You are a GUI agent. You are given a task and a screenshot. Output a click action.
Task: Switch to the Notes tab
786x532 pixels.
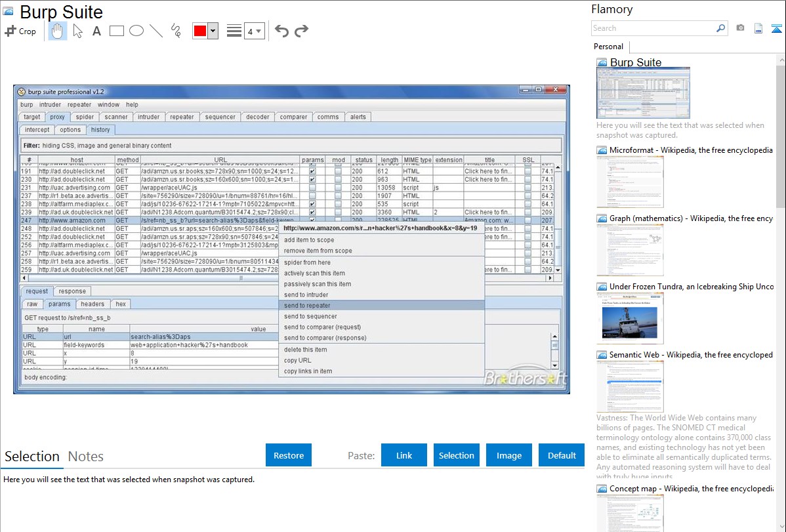(86, 457)
